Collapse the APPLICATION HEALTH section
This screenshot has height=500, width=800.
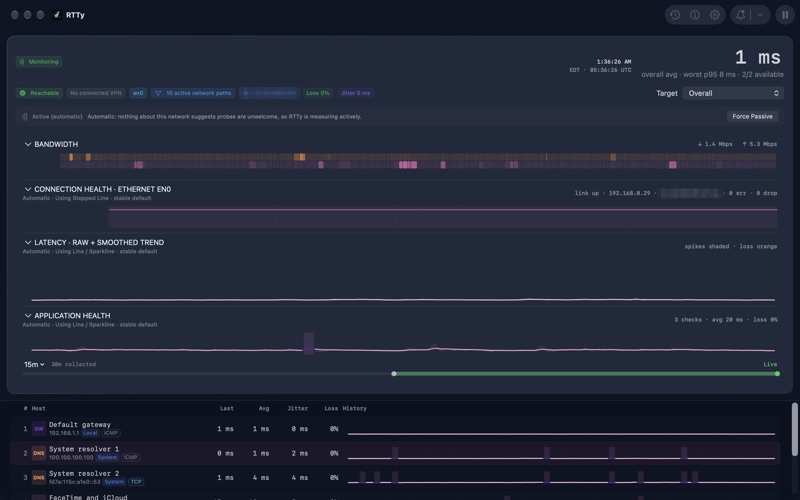[28, 316]
